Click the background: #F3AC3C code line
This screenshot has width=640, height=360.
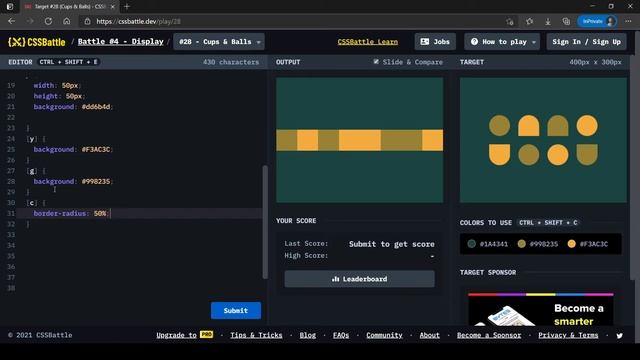click(72, 149)
